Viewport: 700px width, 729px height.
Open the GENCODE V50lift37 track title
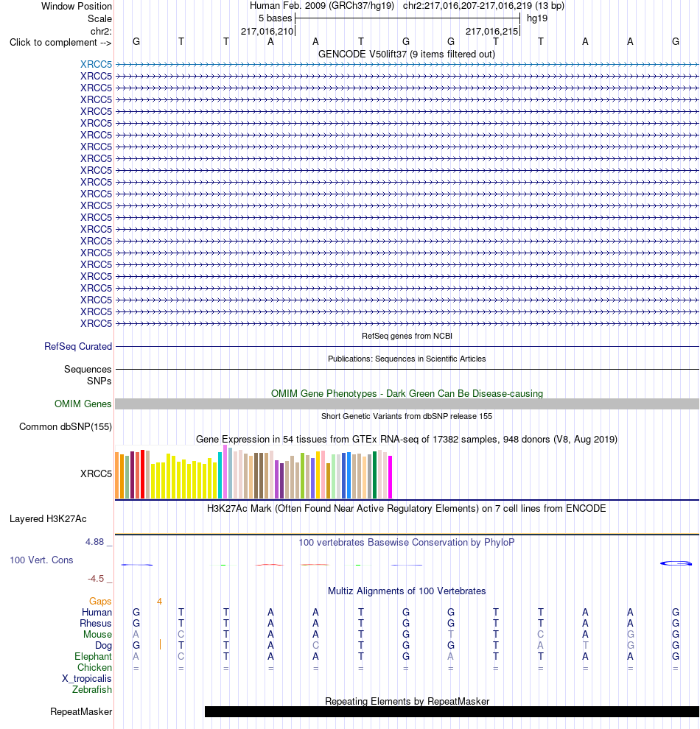click(407, 54)
